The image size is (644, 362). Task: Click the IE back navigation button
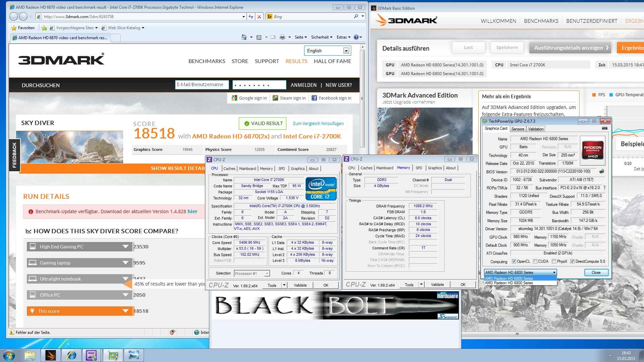click(14, 16)
